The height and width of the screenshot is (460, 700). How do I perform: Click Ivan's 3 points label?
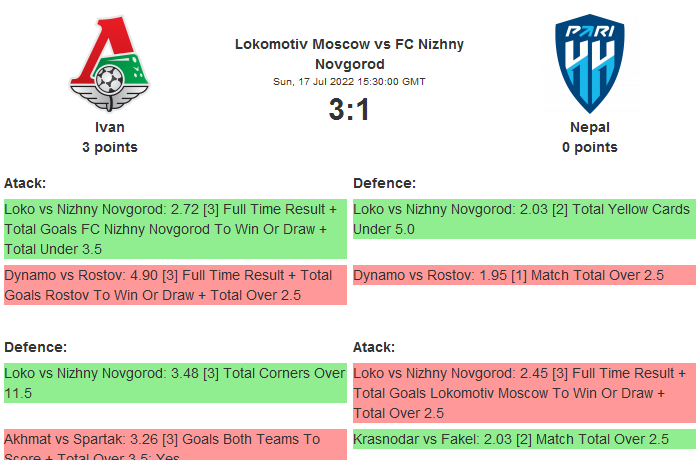[109, 147]
